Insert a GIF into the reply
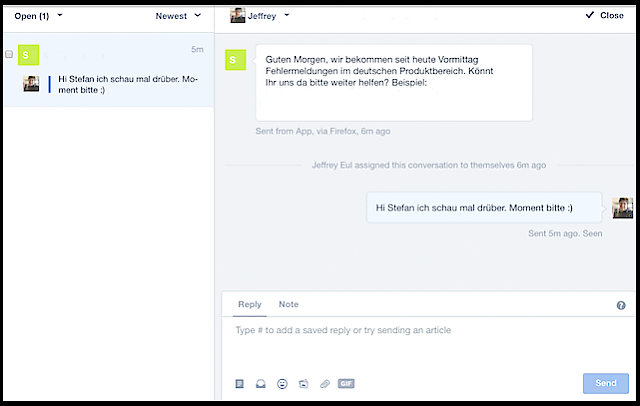The width and height of the screenshot is (640, 406). 346,383
